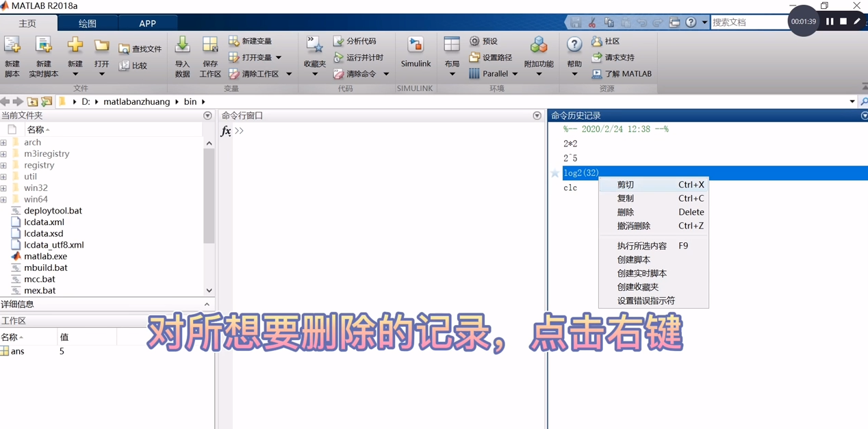Expand the win64 folder tree node
868x429 pixels.
point(4,200)
